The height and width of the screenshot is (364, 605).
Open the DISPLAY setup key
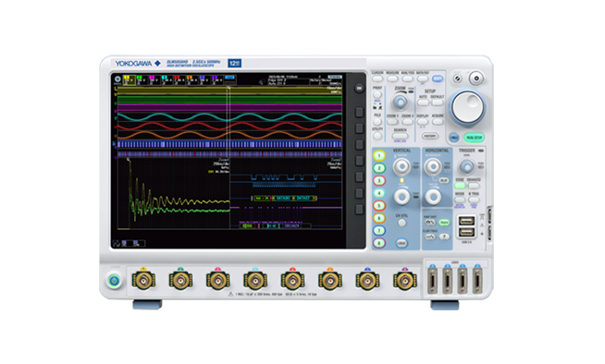[x=423, y=122]
